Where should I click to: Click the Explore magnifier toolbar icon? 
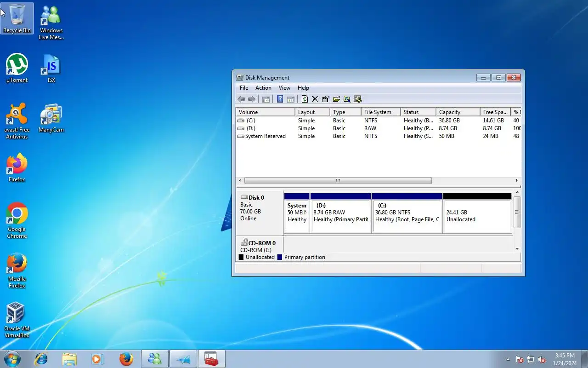[347, 99]
